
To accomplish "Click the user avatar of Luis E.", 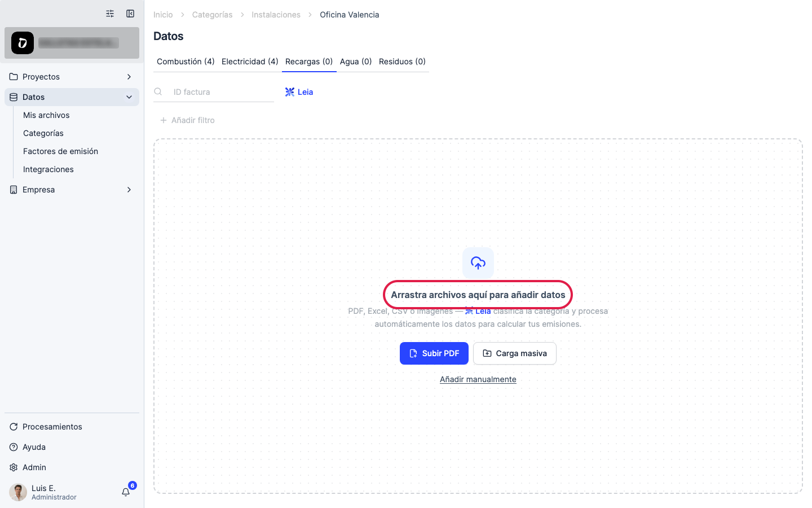I will (x=18, y=492).
